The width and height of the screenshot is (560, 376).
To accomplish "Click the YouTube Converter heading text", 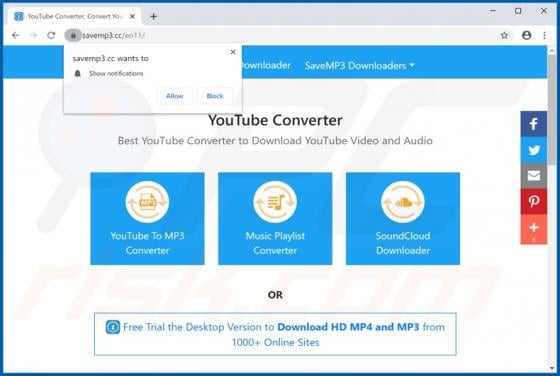I will pos(275,120).
